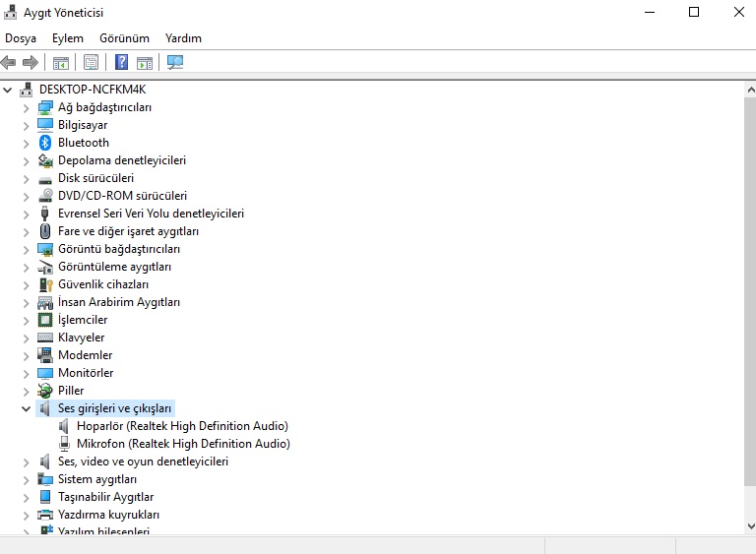Viewport: 756px width, 554px height.
Task: Open the Görünüm menu
Action: (x=124, y=38)
